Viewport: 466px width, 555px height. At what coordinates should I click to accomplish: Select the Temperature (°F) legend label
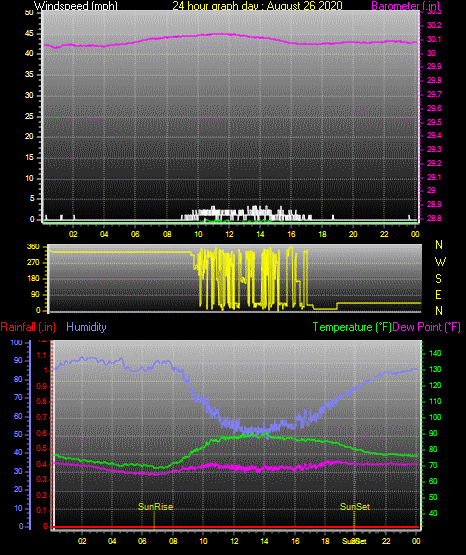pos(352,327)
